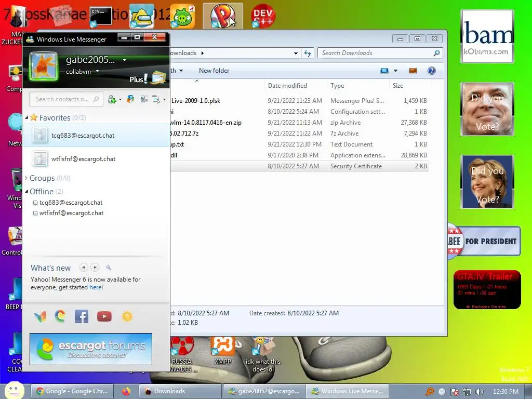Open the Action Center flag tray icon

point(454,392)
